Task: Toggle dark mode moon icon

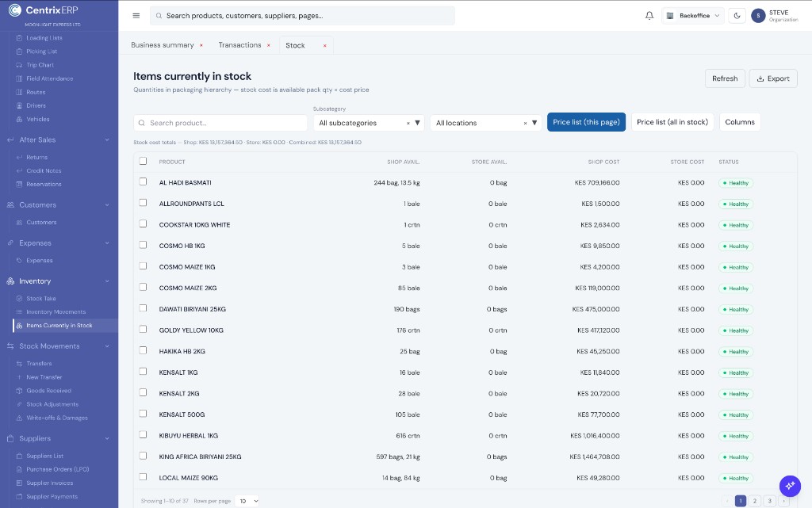Action: [737, 16]
